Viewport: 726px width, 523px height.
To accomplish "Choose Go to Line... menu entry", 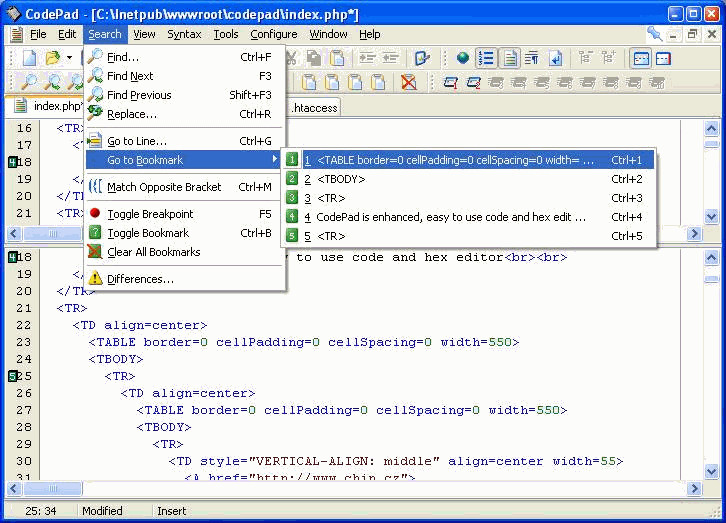I will pos(184,141).
